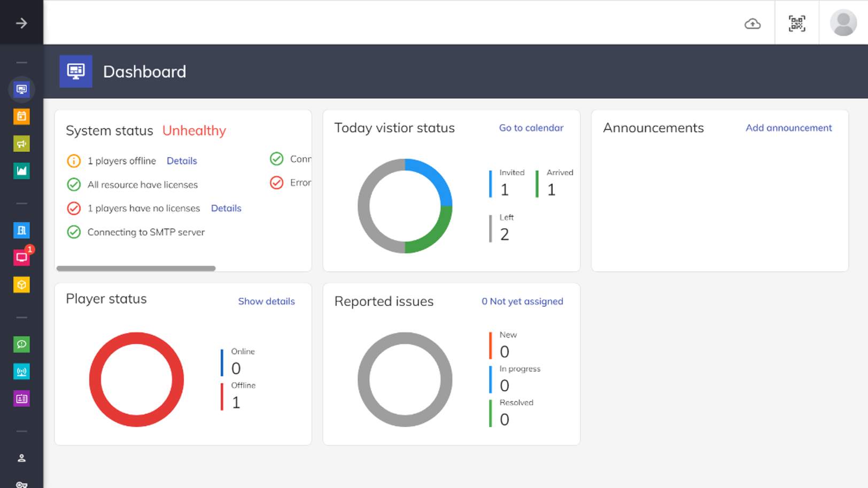Open the user profile avatar menu
868x488 pixels.
point(843,24)
